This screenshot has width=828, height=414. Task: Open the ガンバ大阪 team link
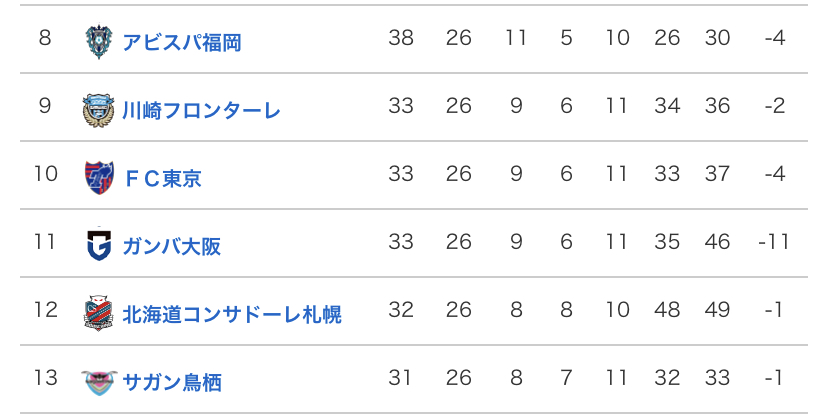172,246
